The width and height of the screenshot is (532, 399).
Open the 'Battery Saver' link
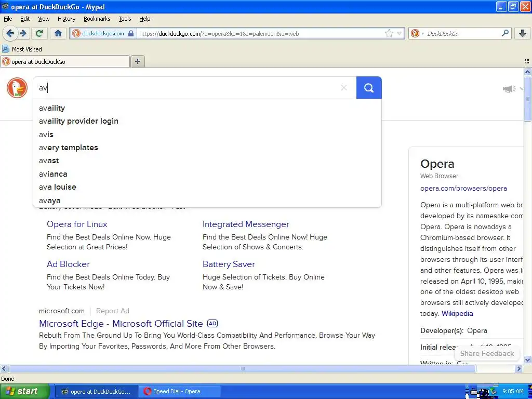229,264
